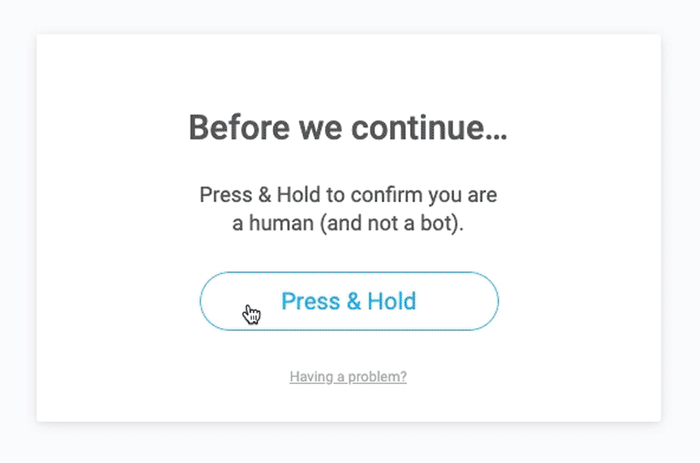Click the word continue... in the heading
The image size is (700, 463).
[429, 128]
